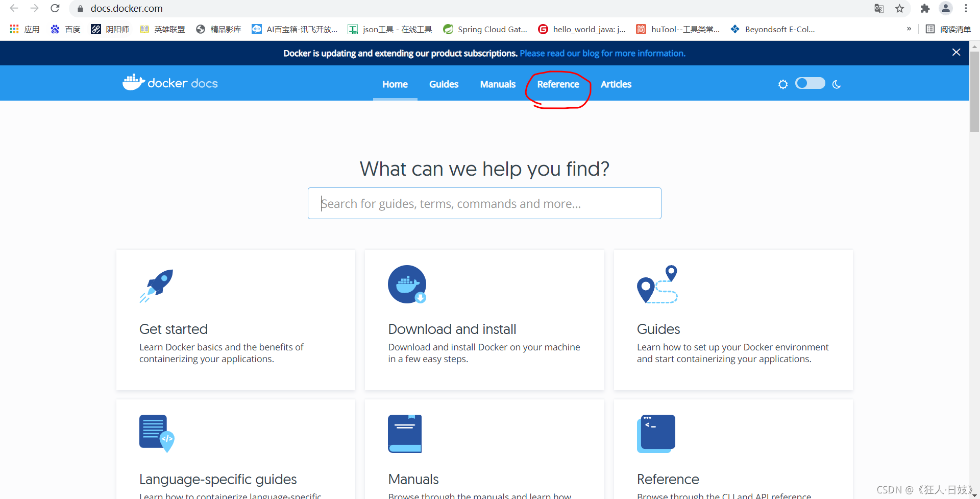Select the Manuals navigation tab
The width and height of the screenshot is (980, 499).
(x=498, y=84)
